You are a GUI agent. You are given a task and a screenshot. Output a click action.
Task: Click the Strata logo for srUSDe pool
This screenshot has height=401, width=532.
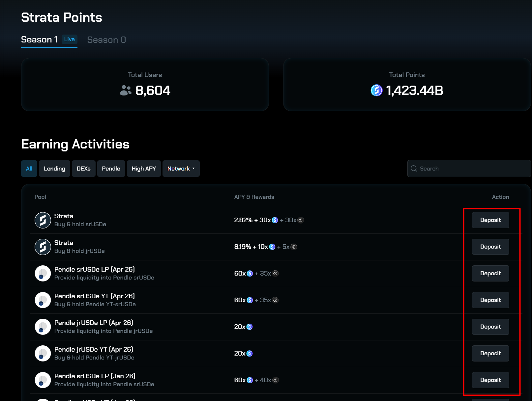click(x=43, y=220)
